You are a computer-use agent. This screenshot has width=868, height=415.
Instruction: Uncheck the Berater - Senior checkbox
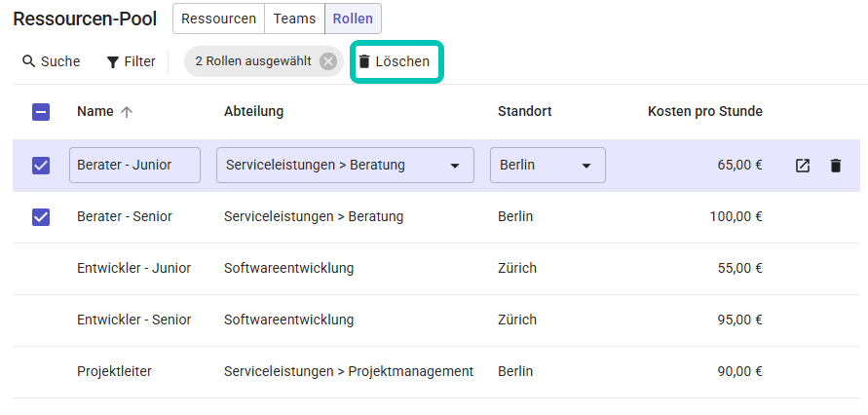41,217
